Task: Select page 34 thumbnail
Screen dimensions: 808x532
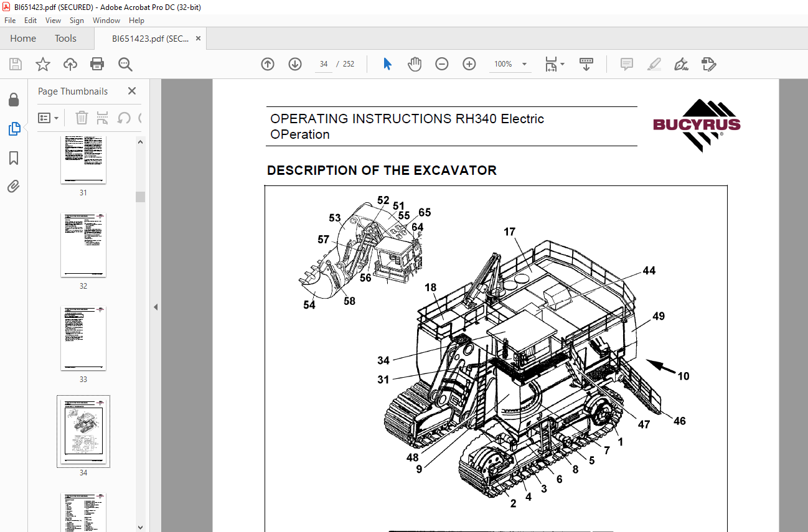Action: click(x=83, y=431)
